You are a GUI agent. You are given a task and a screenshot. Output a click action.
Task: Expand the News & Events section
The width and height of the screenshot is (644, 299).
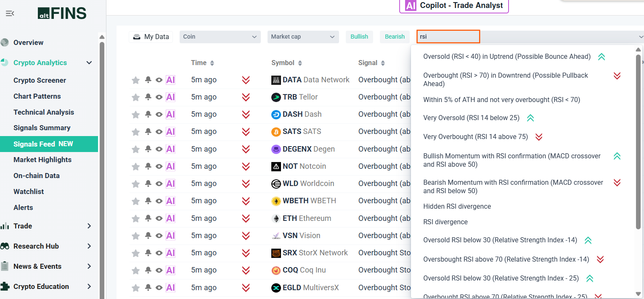pyautogui.click(x=89, y=266)
